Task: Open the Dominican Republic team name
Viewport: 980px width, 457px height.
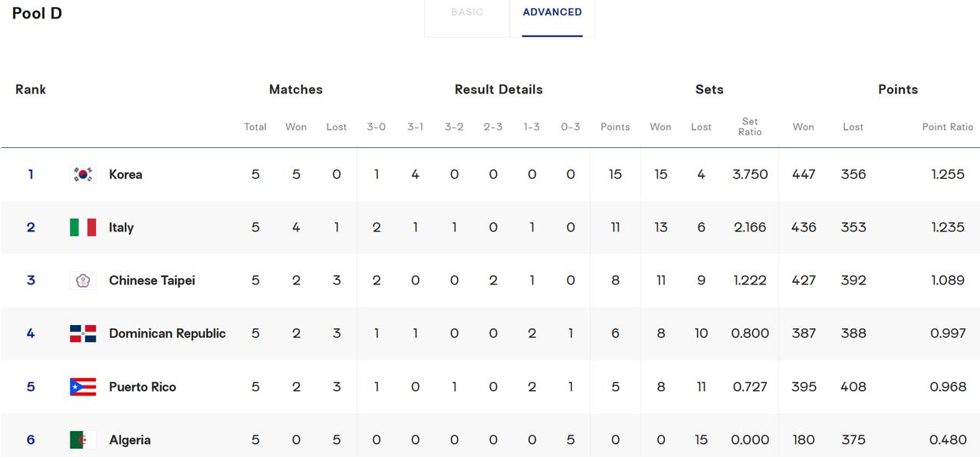Action: point(167,334)
